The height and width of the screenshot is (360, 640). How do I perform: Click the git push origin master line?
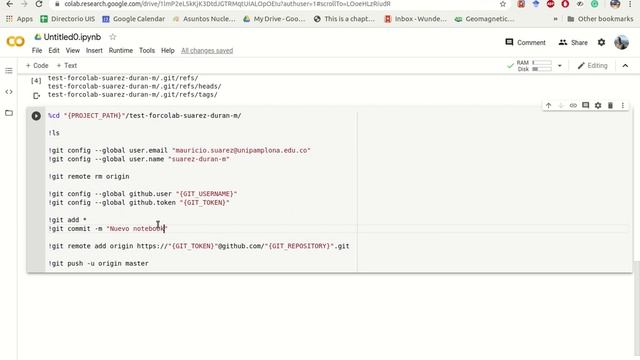click(98, 264)
